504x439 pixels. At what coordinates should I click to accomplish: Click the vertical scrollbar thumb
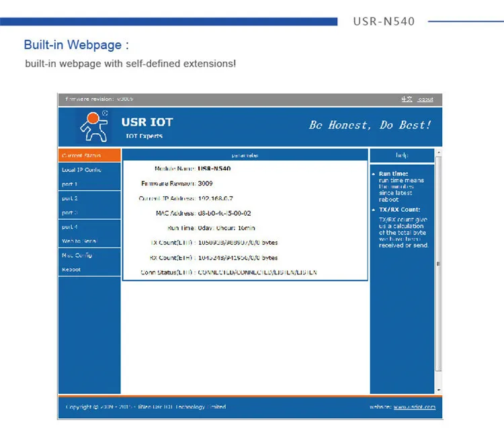coord(438,264)
